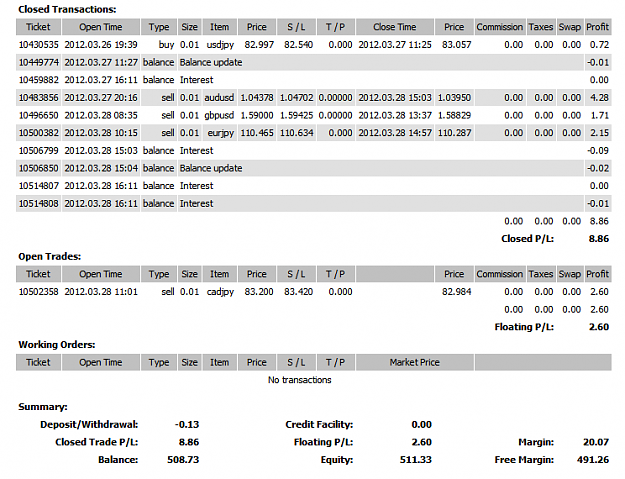Select the cadjpy open trade item

[x=220, y=292]
